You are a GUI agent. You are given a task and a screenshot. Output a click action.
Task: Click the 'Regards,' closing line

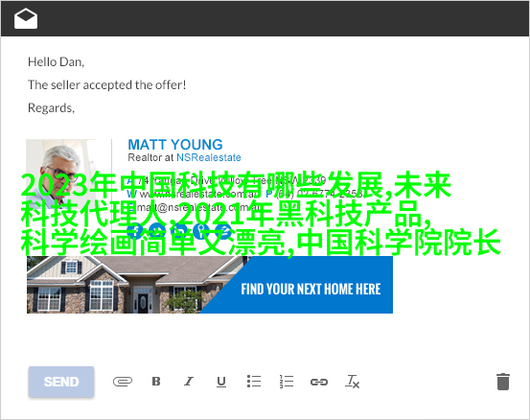click(51, 107)
